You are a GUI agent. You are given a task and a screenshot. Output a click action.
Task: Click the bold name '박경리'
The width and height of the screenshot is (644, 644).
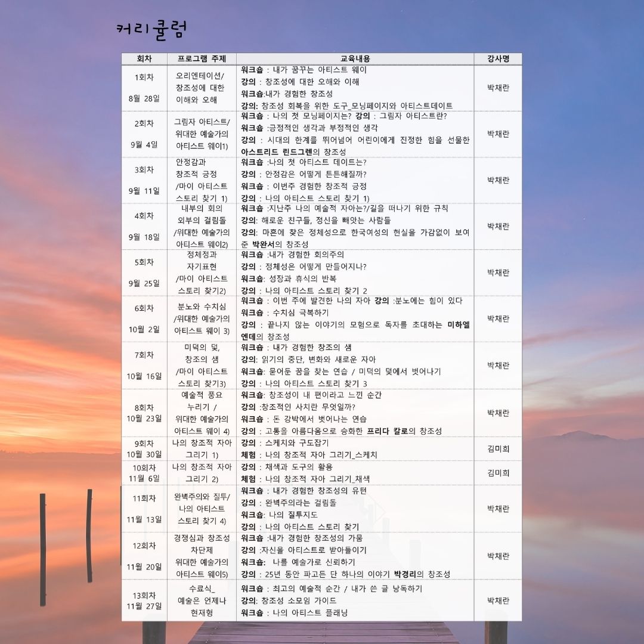point(405,574)
